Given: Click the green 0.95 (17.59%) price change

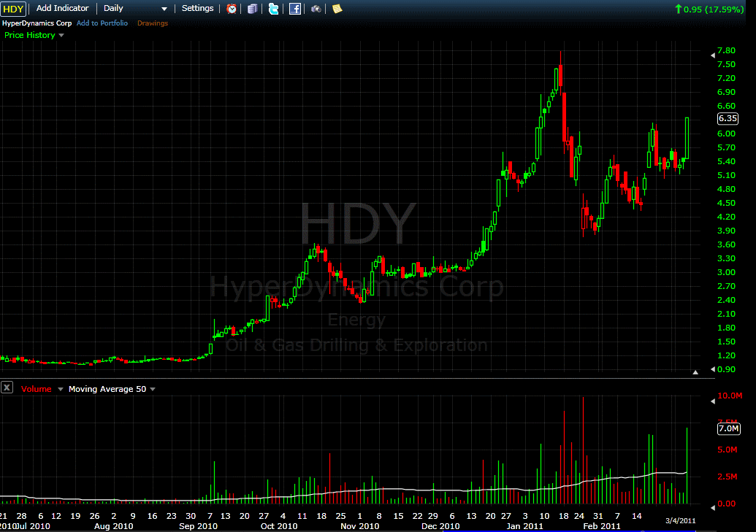Looking at the screenshot, I should (x=709, y=9).
